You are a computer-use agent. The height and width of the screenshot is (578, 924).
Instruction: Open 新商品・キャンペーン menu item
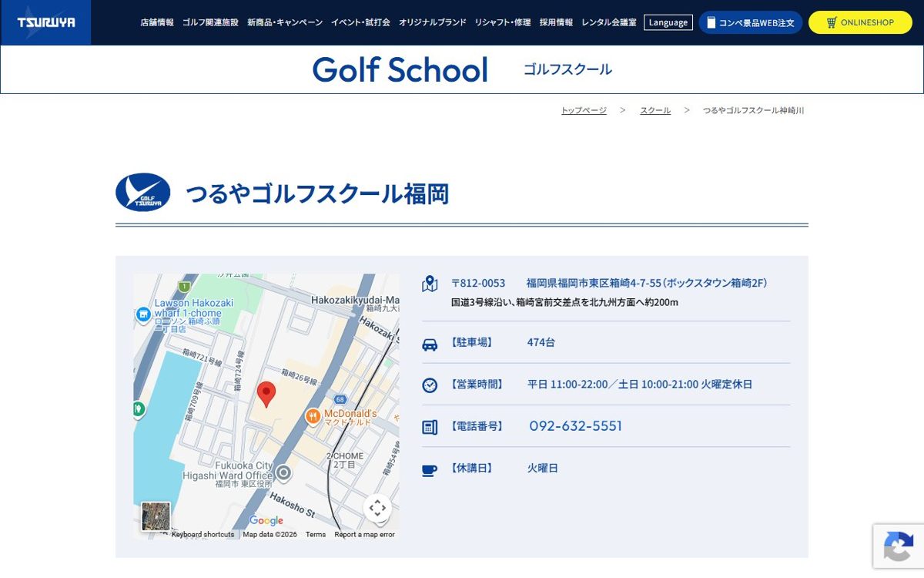coord(285,22)
